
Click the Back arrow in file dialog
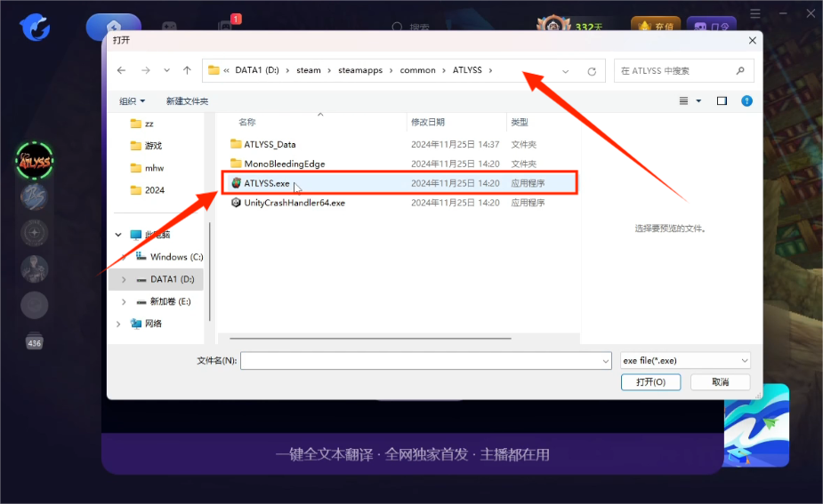pyautogui.click(x=121, y=70)
